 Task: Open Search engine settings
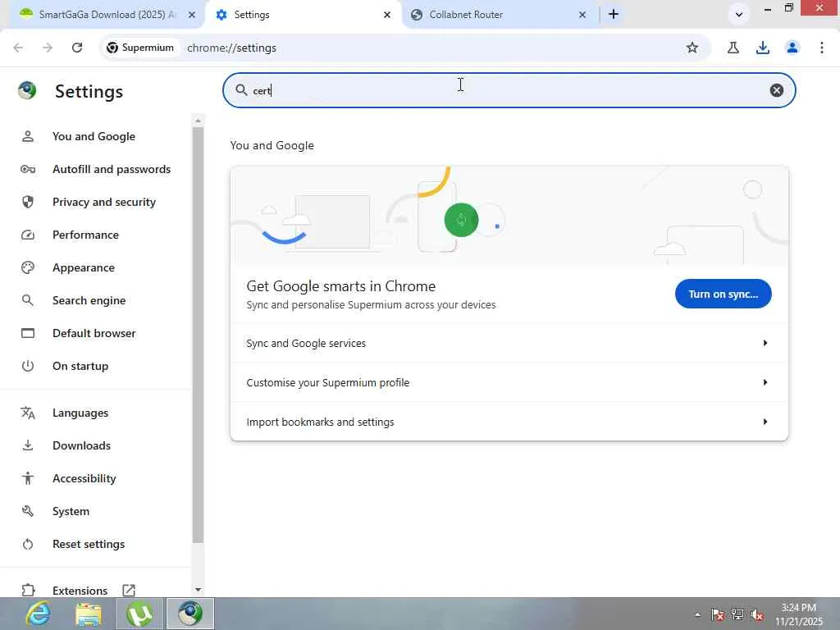(x=89, y=300)
